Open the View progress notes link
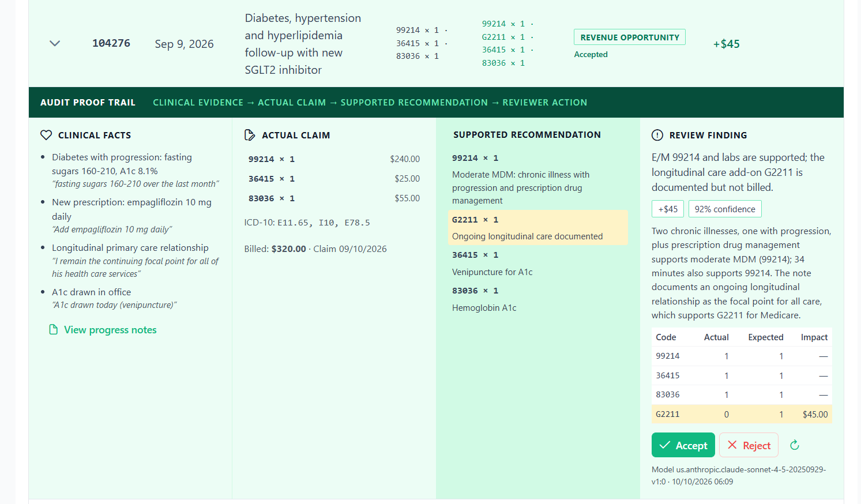861x504 pixels. point(110,330)
